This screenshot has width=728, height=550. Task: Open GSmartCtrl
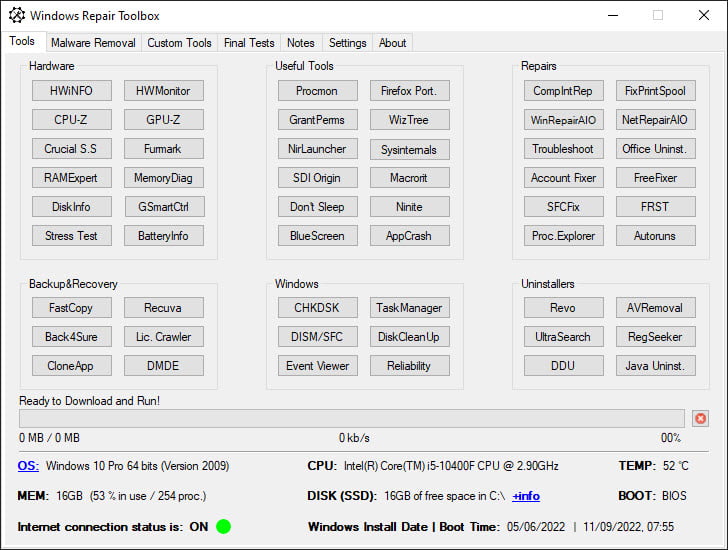163,207
